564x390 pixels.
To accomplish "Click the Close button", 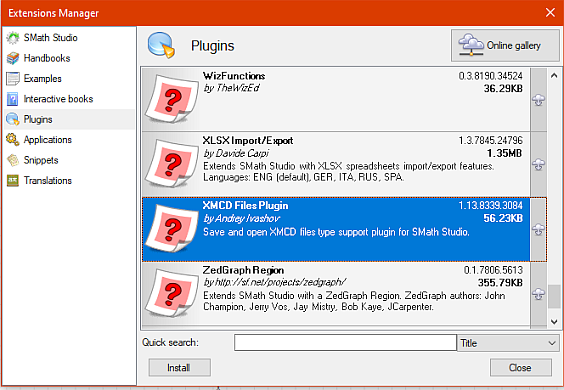I will pos(520,368).
